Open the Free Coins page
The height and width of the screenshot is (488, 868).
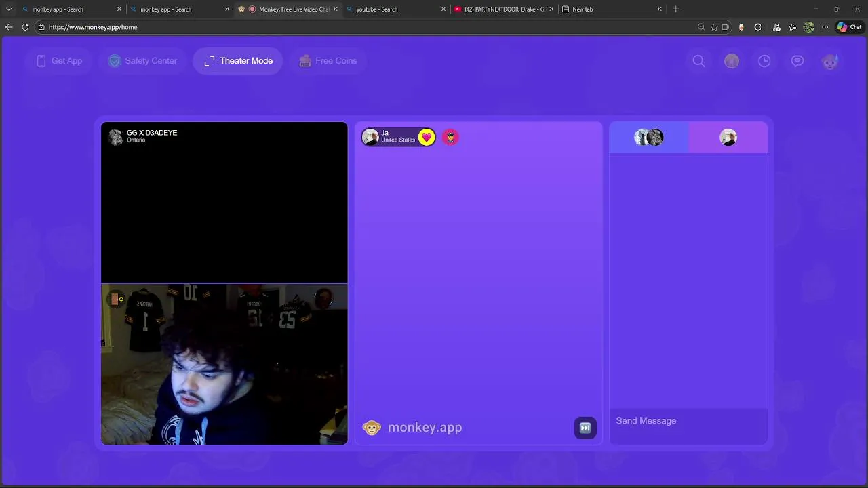click(x=328, y=61)
